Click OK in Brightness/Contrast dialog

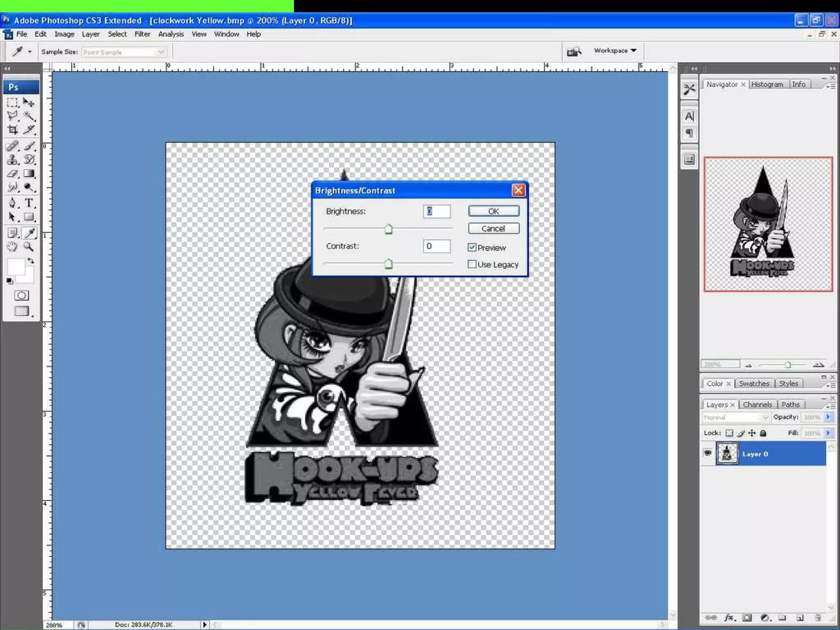coord(493,211)
